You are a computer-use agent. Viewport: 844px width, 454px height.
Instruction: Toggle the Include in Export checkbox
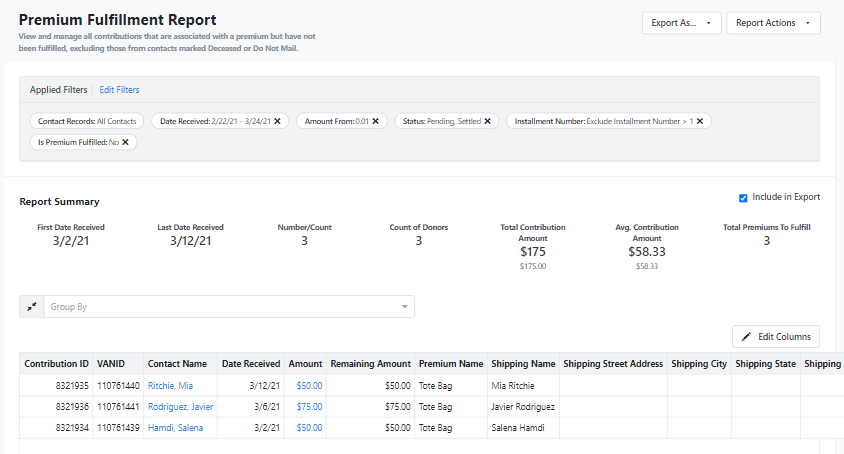(743, 198)
